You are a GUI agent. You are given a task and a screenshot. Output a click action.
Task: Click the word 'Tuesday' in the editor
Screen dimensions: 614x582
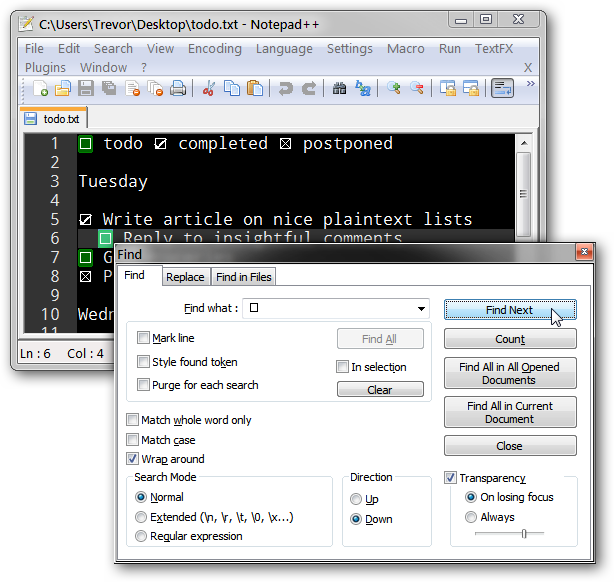[113, 181]
